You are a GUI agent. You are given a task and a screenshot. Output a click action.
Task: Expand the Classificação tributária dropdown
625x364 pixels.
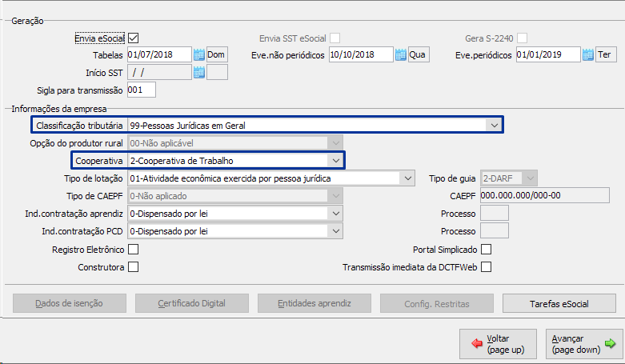[x=495, y=125]
